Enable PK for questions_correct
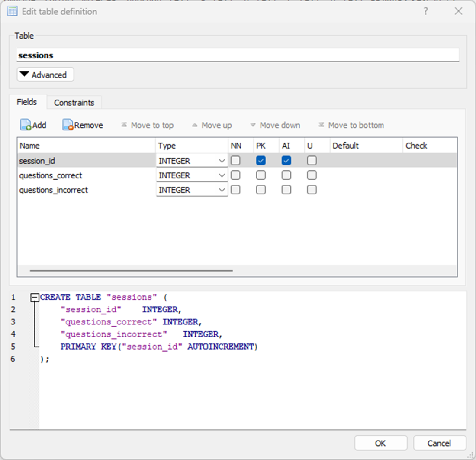This screenshot has width=476, height=460. pos(261,175)
